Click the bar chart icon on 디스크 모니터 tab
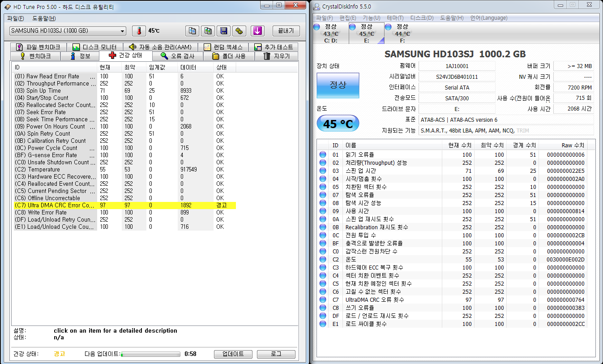 coord(76,47)
